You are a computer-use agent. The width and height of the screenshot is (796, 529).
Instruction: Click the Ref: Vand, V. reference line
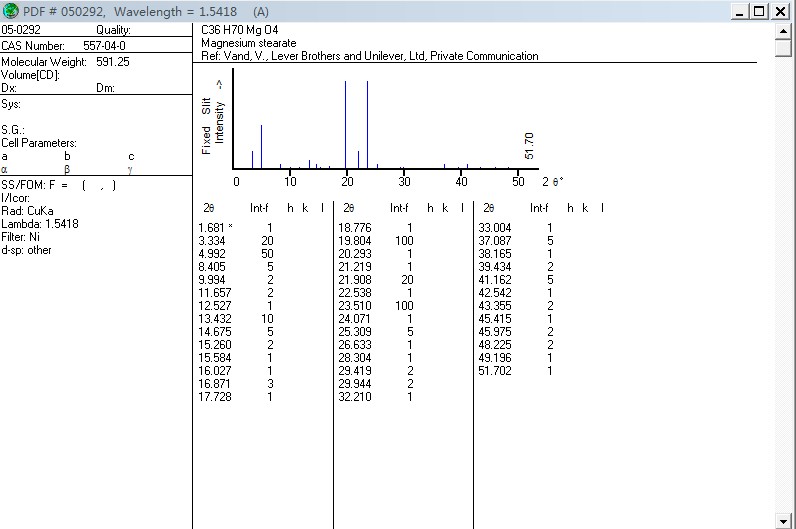(370, 56)
